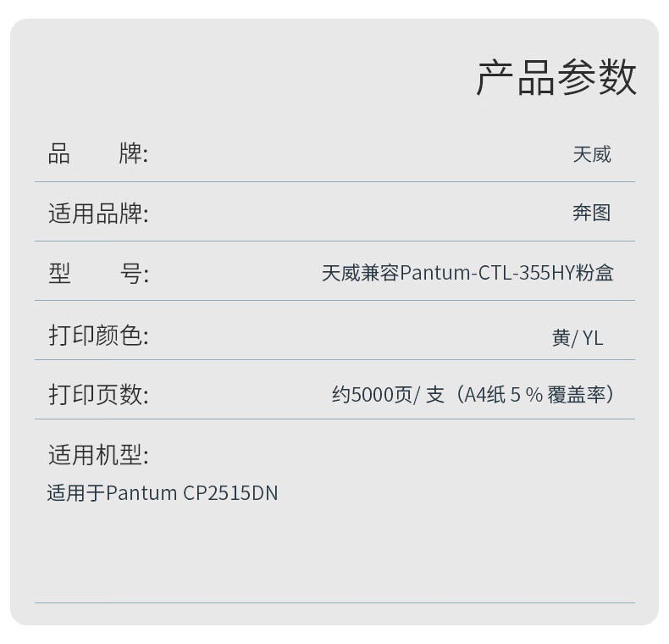
Task: Click the A4纸 5% 覆盖率 note
Action: [x=536, y=395]
